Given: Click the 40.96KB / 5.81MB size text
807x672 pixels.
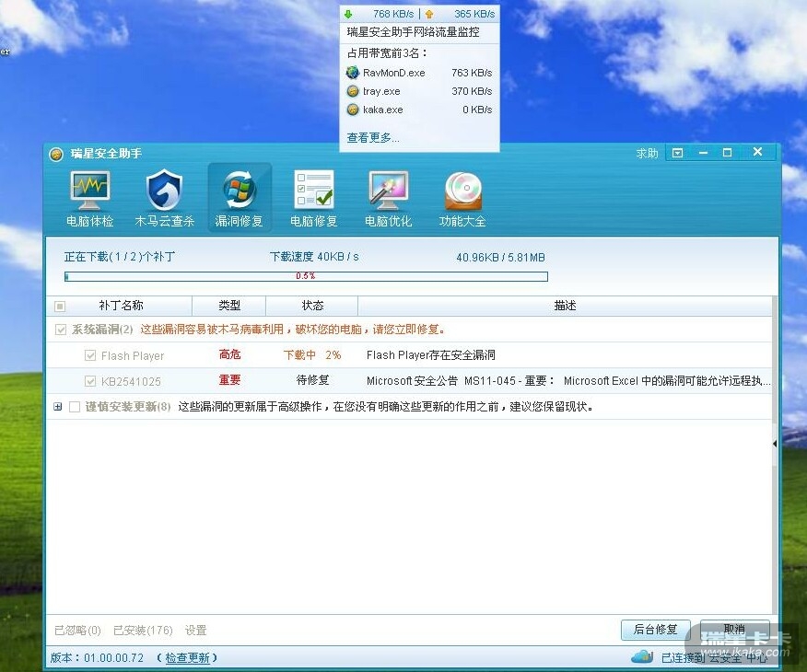Looking at the screenshot, I should click(x=500, y=257).
